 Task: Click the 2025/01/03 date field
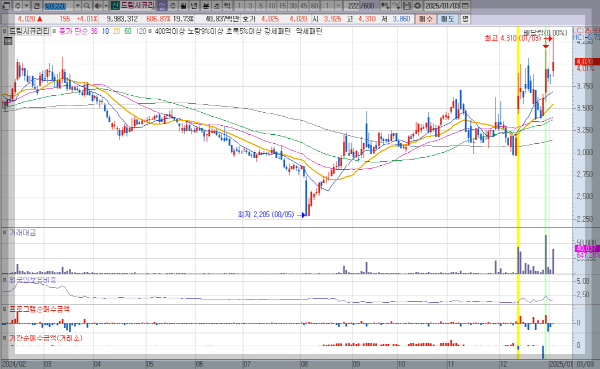(443, 6)
